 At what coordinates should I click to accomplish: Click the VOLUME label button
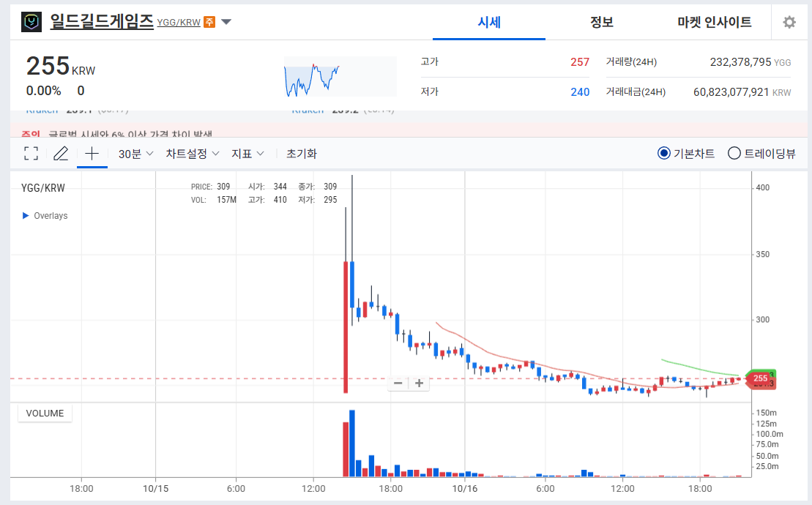pos(45,414)
